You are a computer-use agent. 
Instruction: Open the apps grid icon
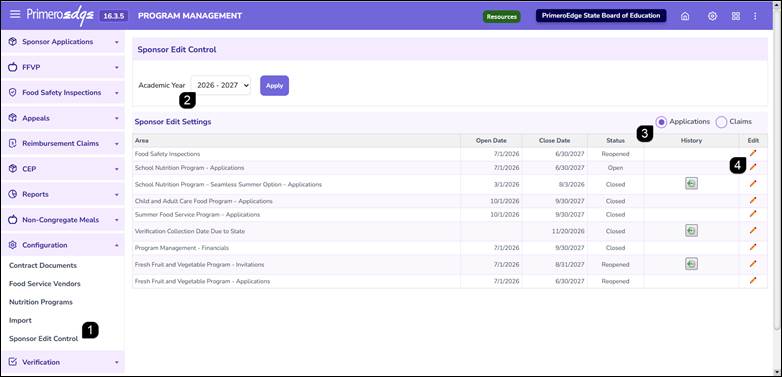click(x=736, y=16)
